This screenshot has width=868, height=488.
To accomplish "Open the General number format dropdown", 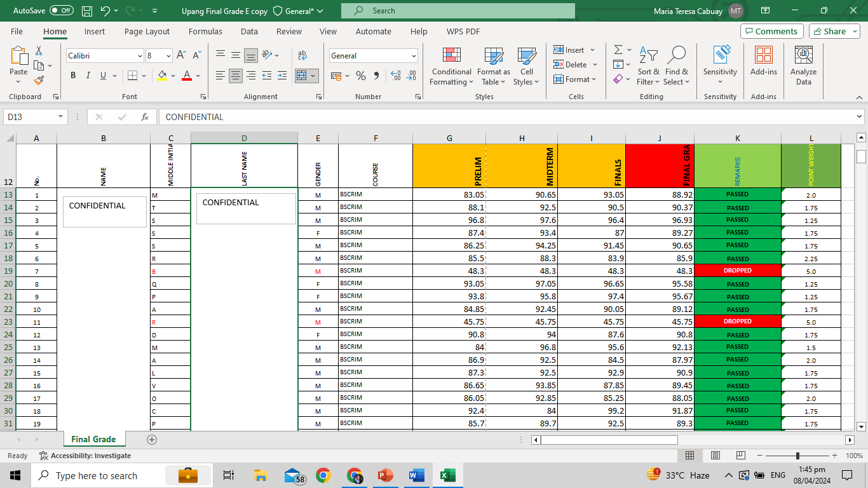I will [414, 56].
